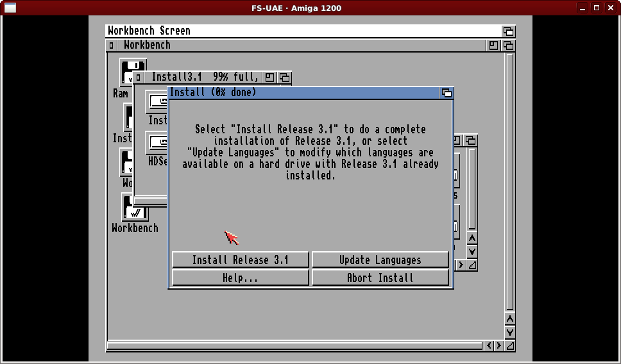
Task: Click up scroll arrow in window behind the installer
Action: pos(472,238)
